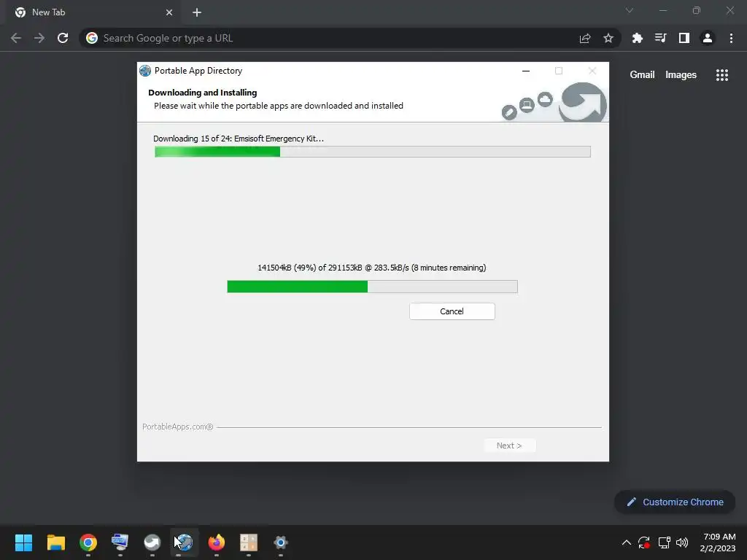Click the Portable App Directory globe title icon
Screen dimensions: 747x560
[x=145, y=71]
